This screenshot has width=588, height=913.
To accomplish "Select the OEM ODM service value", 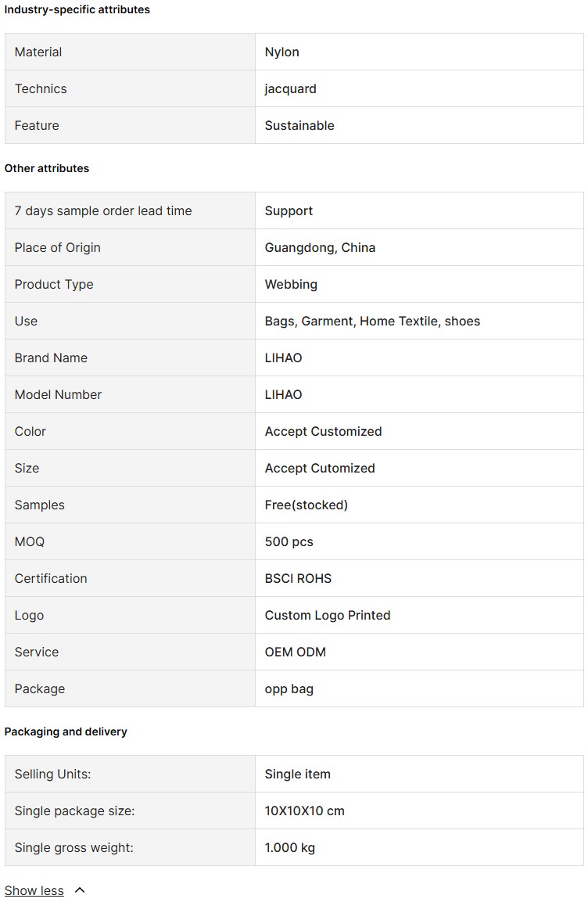I will [295, 652].
